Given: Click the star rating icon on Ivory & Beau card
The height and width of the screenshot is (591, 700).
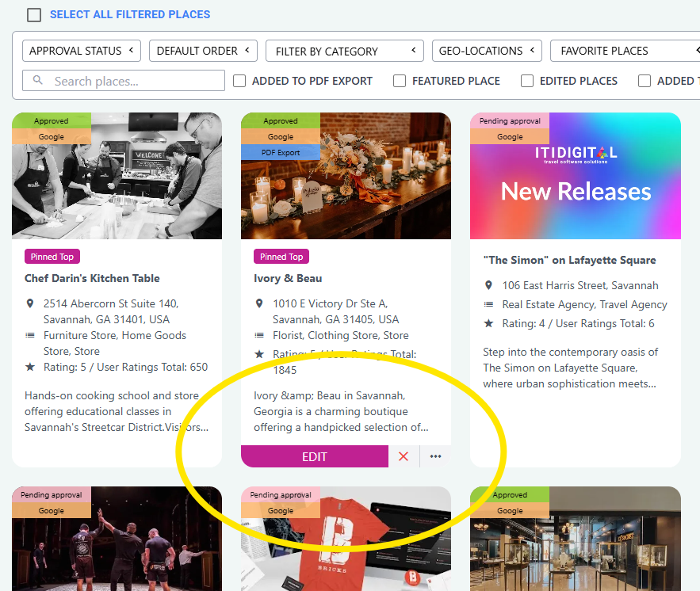Looking at the screenshot, I should [259, 354].
